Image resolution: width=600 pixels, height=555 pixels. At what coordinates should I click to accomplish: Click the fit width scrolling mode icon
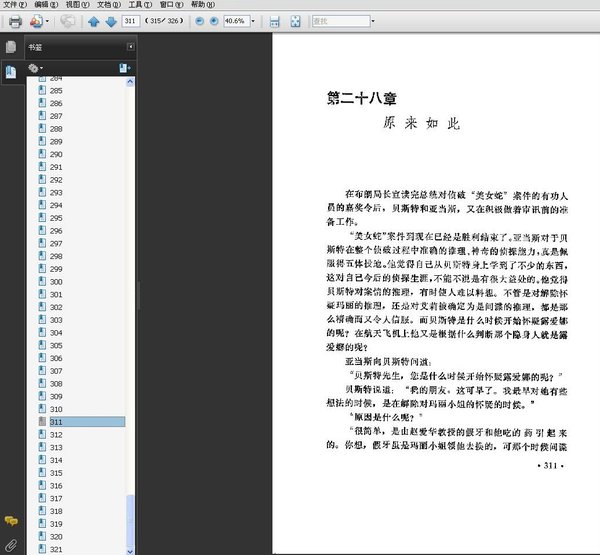point(276,21)
